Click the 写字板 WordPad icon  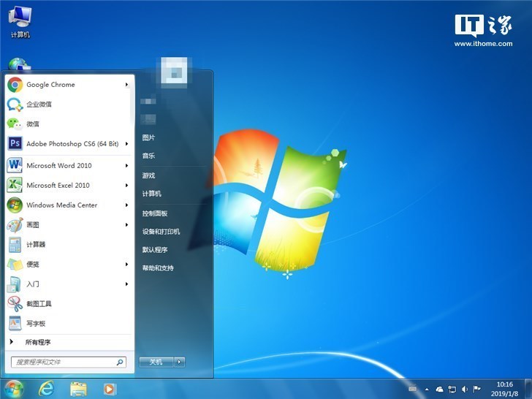15,323
